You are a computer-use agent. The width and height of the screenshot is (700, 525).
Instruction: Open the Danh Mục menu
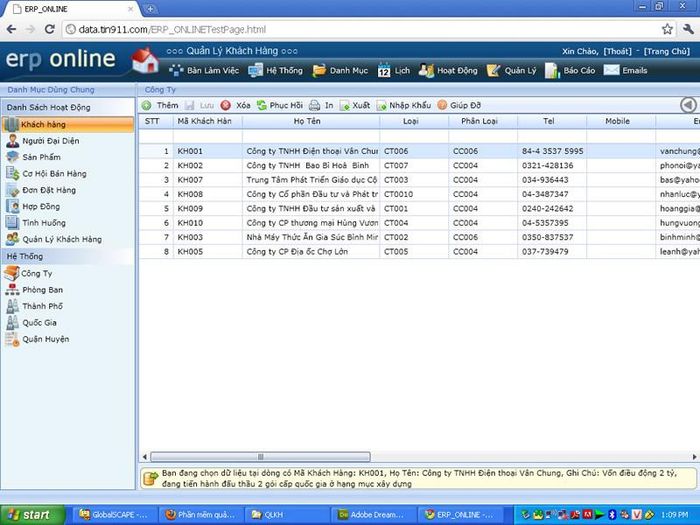coord(341,71)
